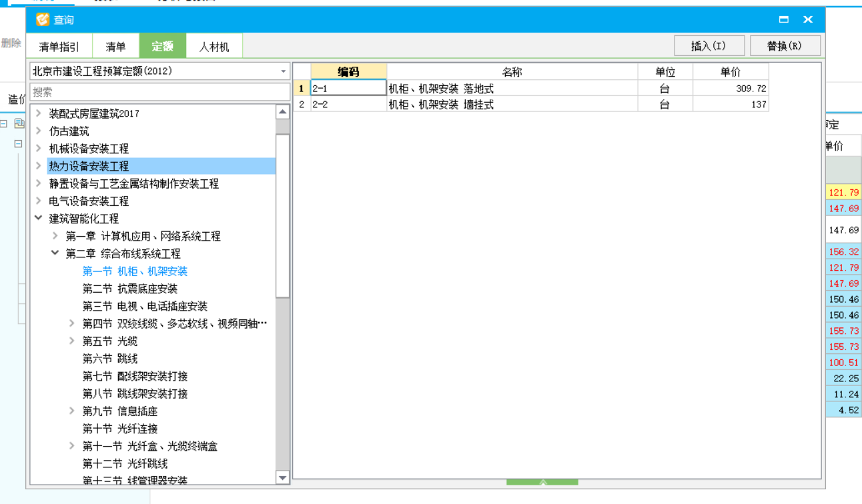Click the 查询 dialog app icon
The width and height of the screenshot is (862, 504).
43,20
